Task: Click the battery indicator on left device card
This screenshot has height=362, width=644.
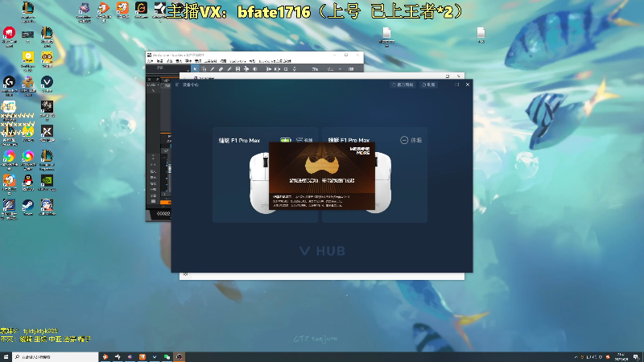Action: point(286,140)
